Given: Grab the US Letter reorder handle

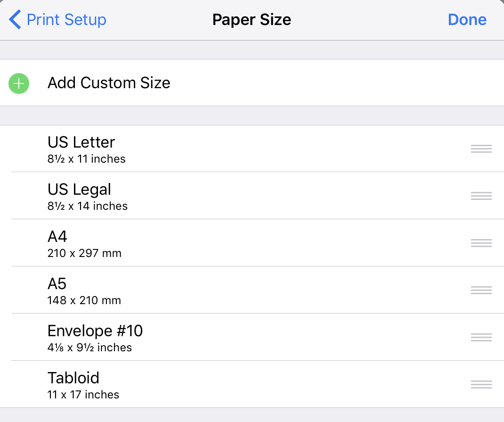Looking at the screenshot, I should pyautogui.click(x=481, y=149).
